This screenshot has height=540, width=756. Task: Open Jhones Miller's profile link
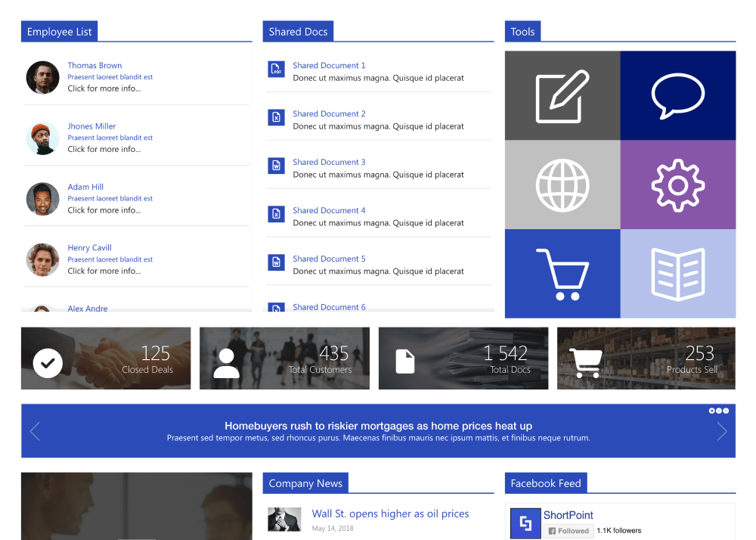pos(91,126)
